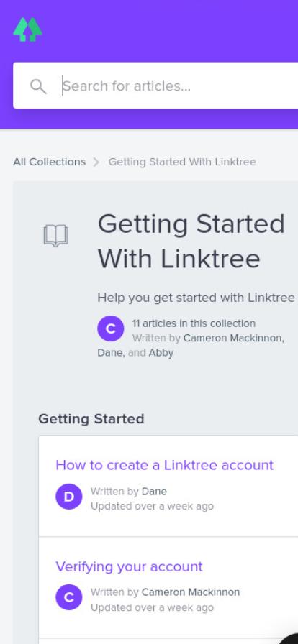Click the Getting Started section heading

91,419
